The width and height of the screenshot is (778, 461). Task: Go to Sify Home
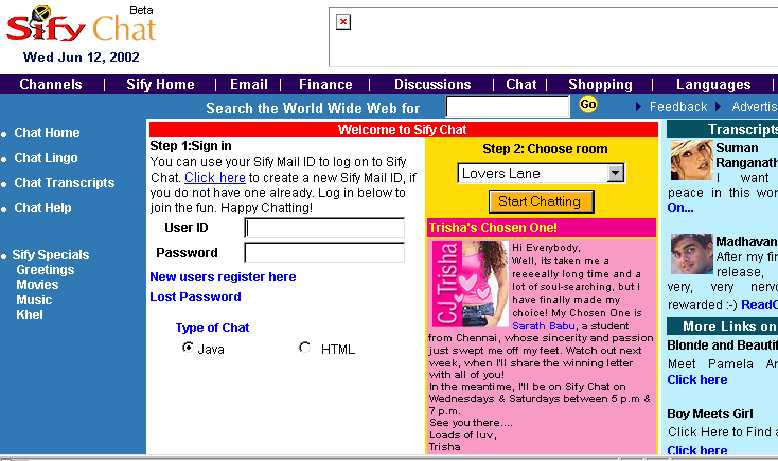point(160,84)
